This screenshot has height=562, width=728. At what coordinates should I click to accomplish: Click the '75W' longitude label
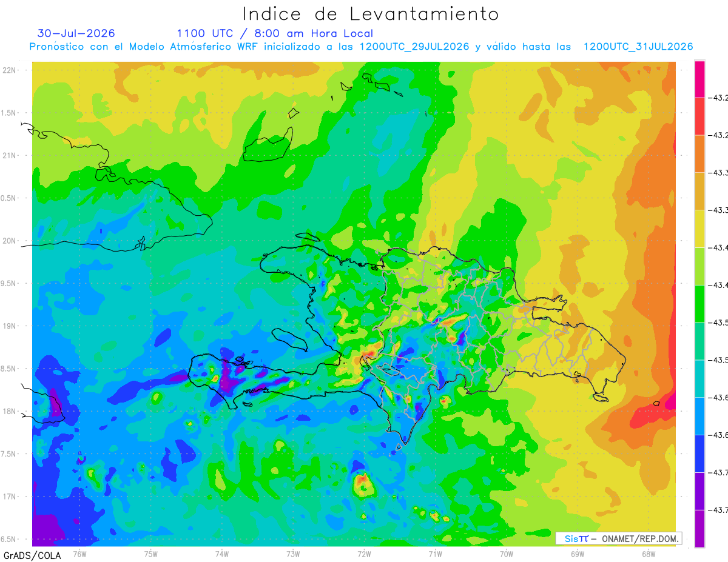click(151, 554)
